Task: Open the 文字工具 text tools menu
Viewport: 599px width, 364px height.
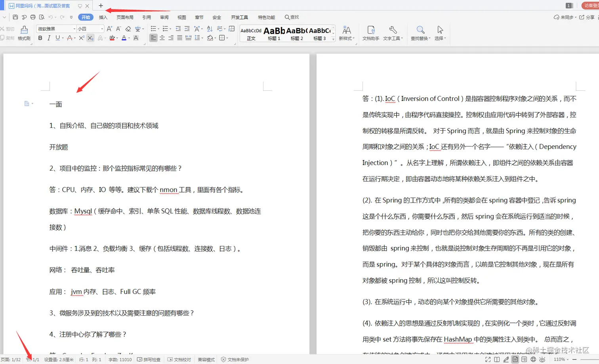Action: pyautogui.click(x=393, y=33)
